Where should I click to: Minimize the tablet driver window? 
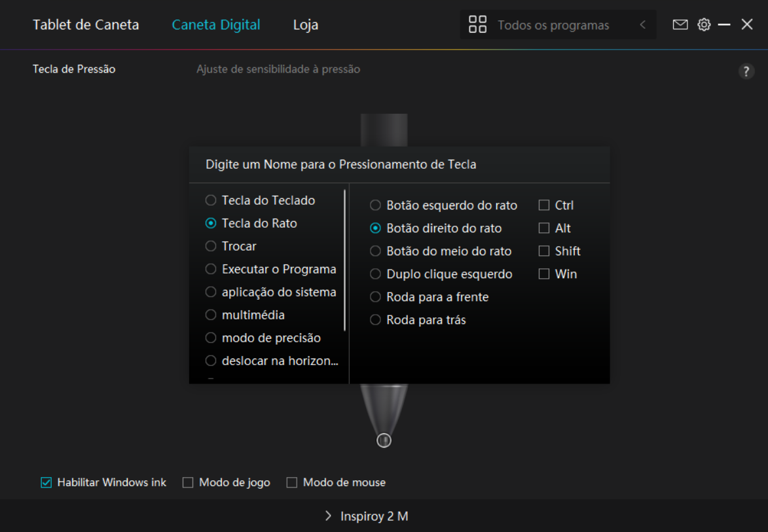coord(724,25)
